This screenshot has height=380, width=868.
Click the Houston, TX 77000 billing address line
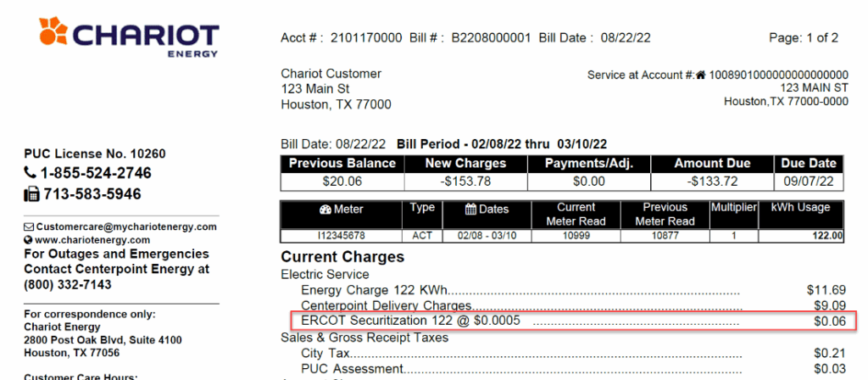point(336,104)
